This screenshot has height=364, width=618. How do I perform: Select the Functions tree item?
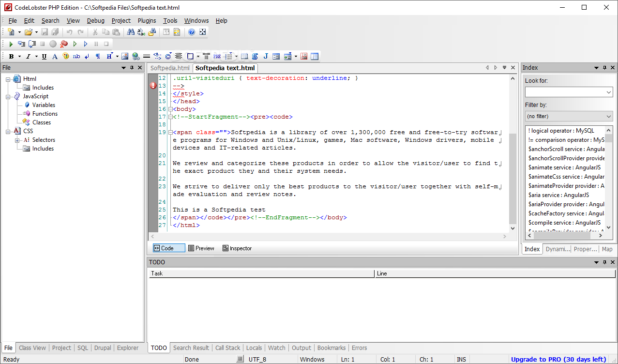point(45,114)
